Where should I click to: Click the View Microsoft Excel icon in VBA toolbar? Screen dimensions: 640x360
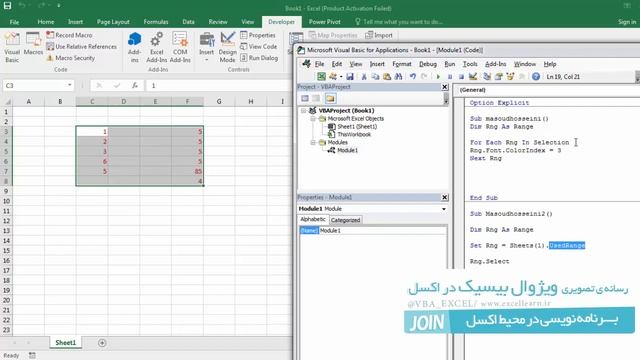[321, 76]
